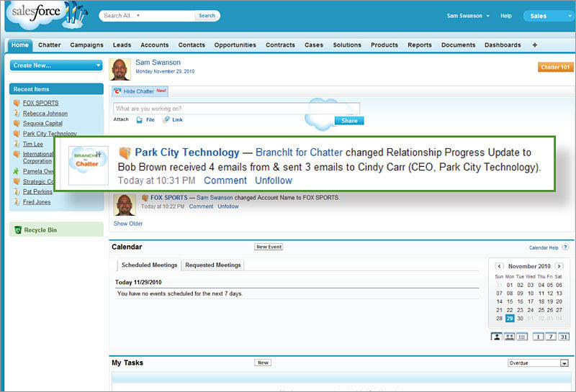Click the Sequoia Capital account icon
This screenshot has height=392, width=576.
click(x=17, y=123)
